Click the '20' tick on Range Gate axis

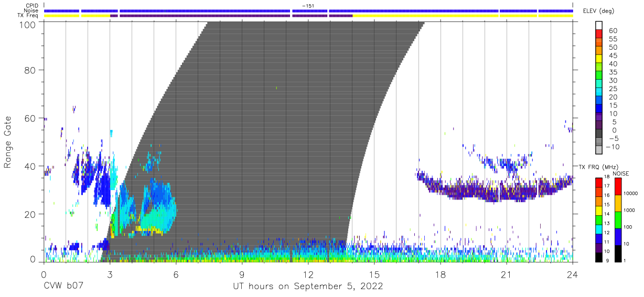point(30,214)
